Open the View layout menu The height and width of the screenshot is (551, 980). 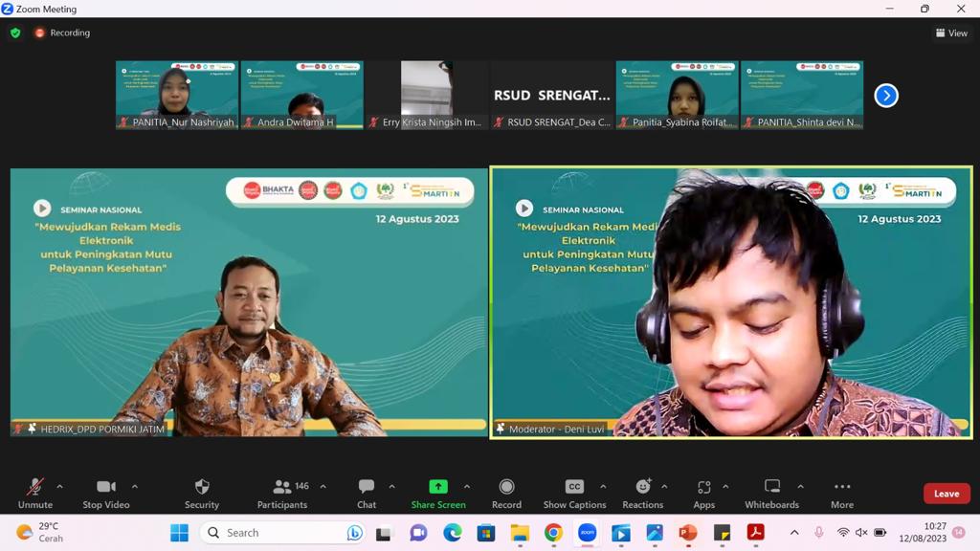pos(951,33)
